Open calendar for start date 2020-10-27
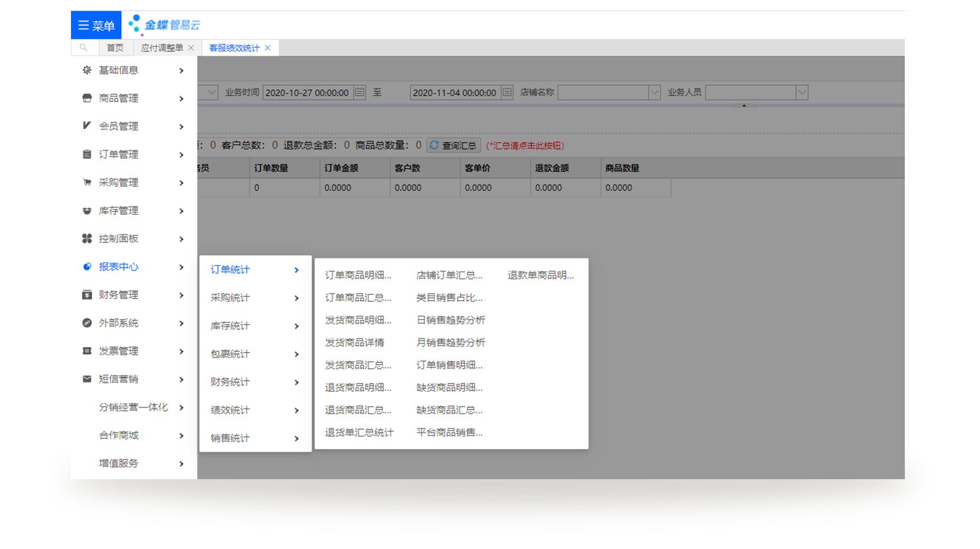The height and width of the screenshot is (549, 980). 359,92
